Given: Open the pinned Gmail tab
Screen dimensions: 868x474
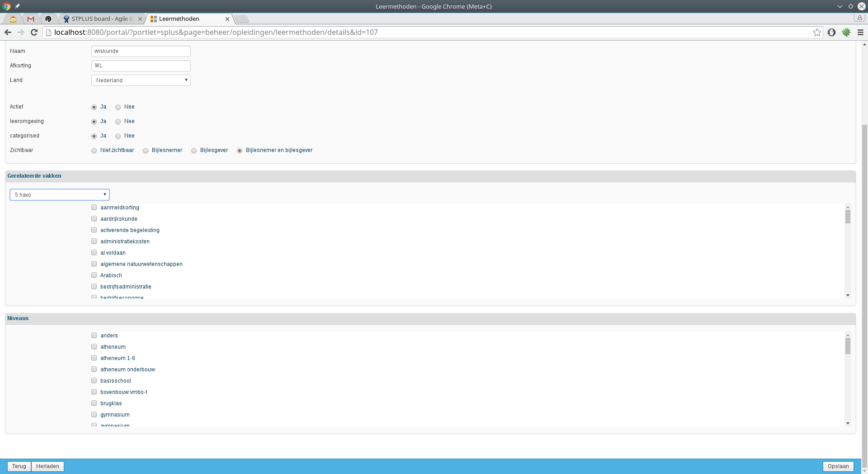Looking at the screenshot, I should pyautogui.click(x=31, y=19).
